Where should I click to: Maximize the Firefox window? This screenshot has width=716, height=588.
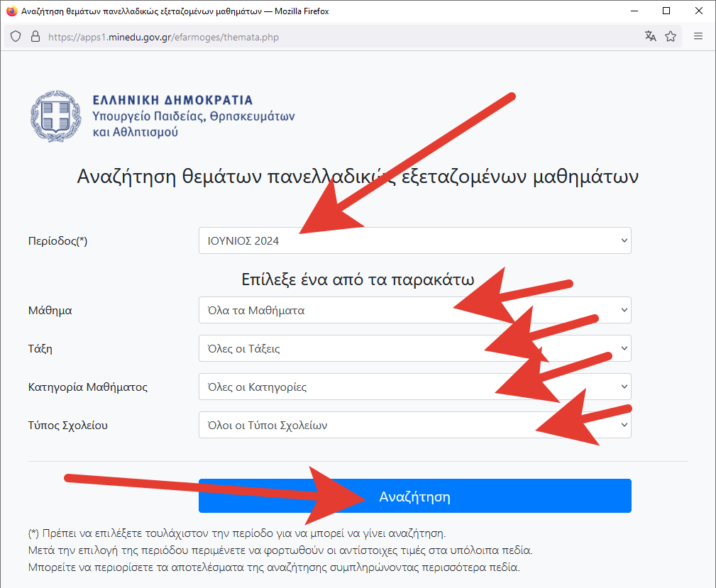pos(666,11)
